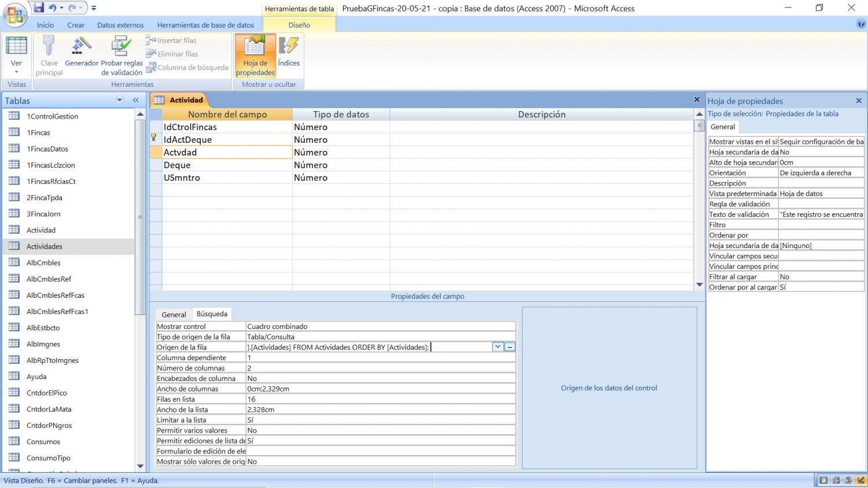Close the Hoja de propiedades panel

point(859,101)
